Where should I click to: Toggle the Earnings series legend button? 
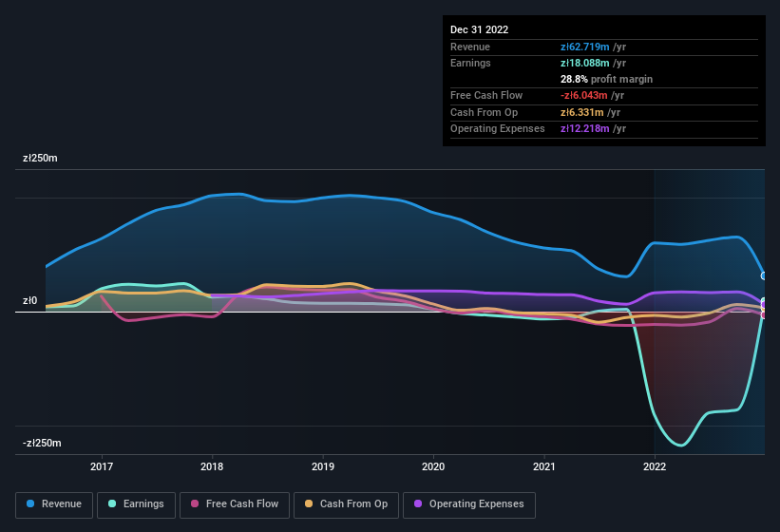[x=136, y=504]
